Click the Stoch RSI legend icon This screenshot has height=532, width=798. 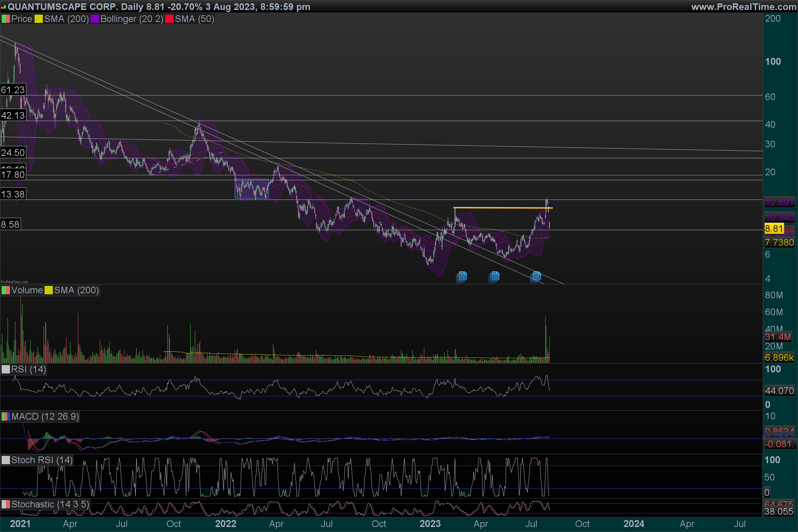tap(6, 460)
